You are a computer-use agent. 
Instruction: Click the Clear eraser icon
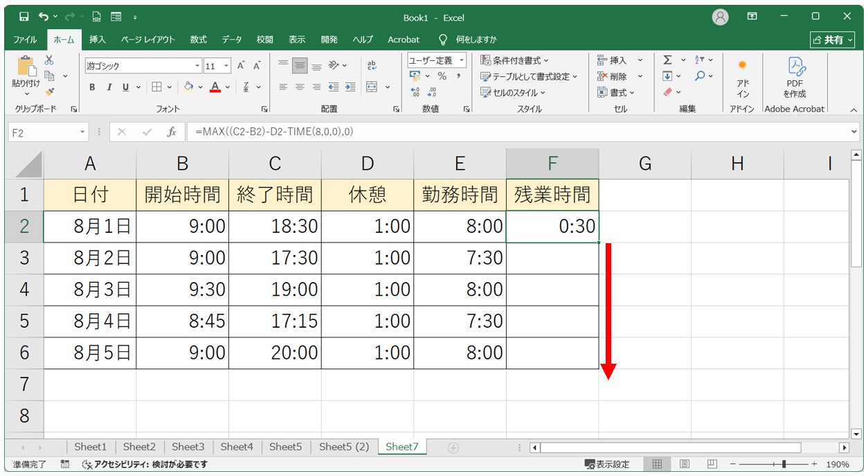[667, 91]
